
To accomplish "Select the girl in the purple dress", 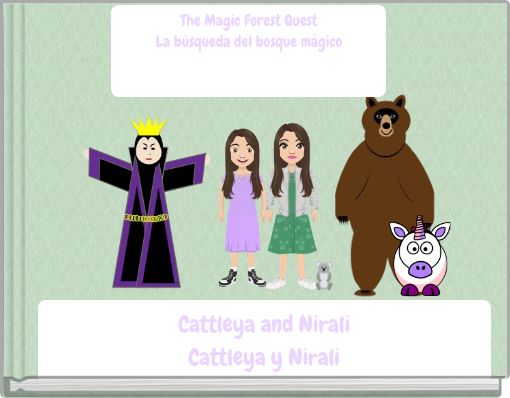I will point(242,208).
